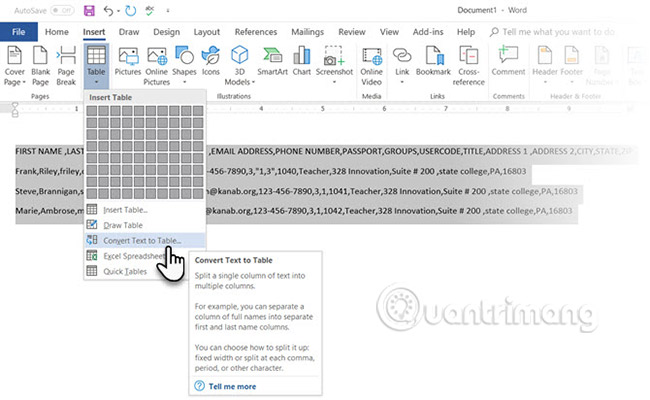
Task: Click the FIRST NAME header text
Action: pyautogui.click(x=39, y=151)
